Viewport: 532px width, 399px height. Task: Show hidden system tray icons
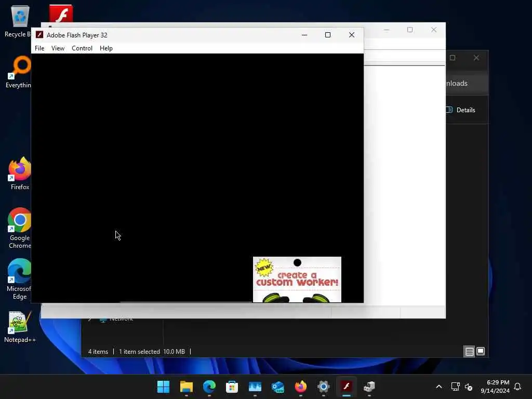(438, 387)
